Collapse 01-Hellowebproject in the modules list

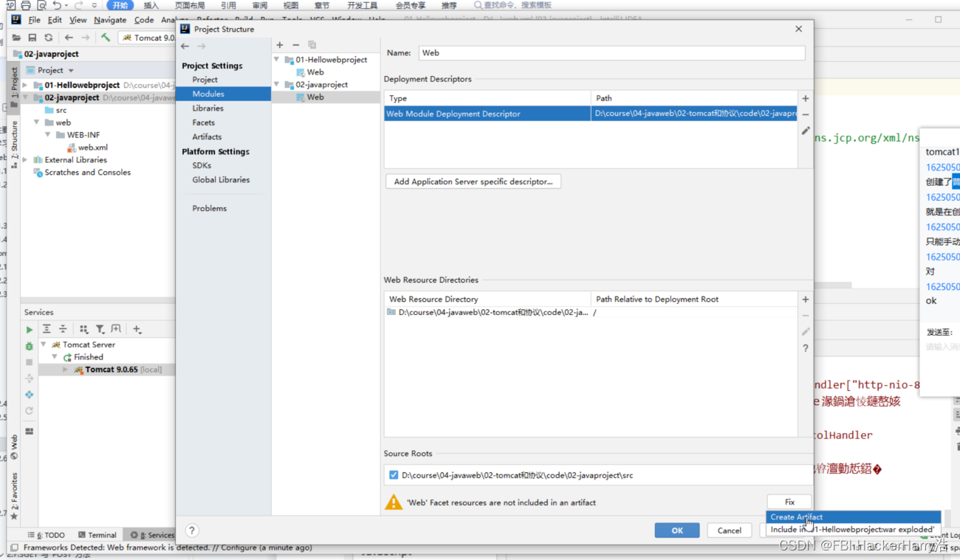pyautogui.click(x=277, y=60)
